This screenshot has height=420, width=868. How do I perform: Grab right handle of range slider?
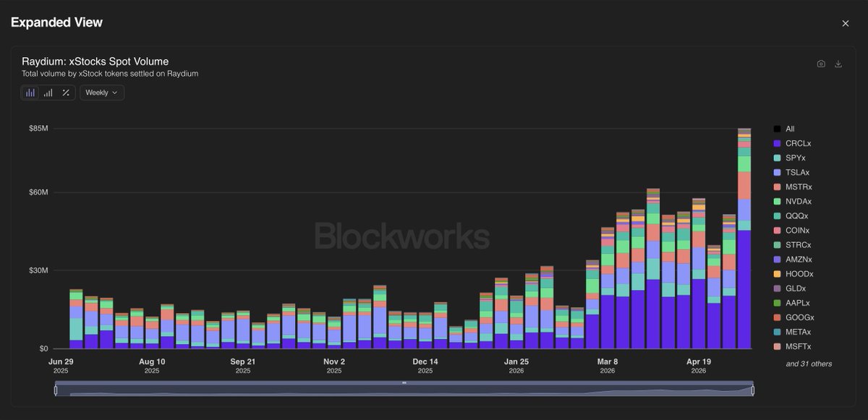[753, 390]
